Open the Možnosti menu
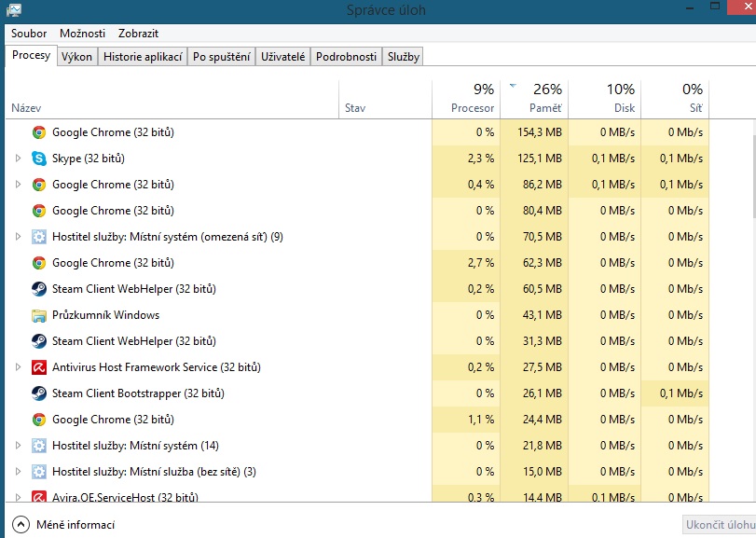 82,34
